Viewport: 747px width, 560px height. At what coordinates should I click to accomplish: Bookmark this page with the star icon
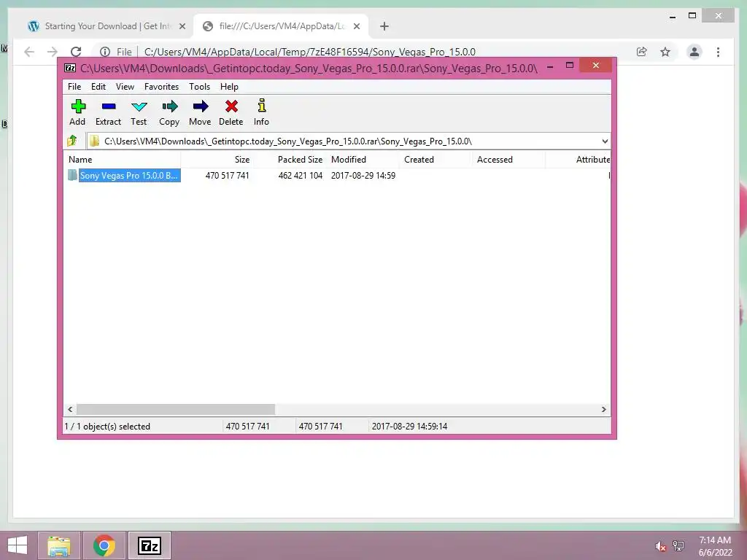pyautogui.click(x=665, y=52)
